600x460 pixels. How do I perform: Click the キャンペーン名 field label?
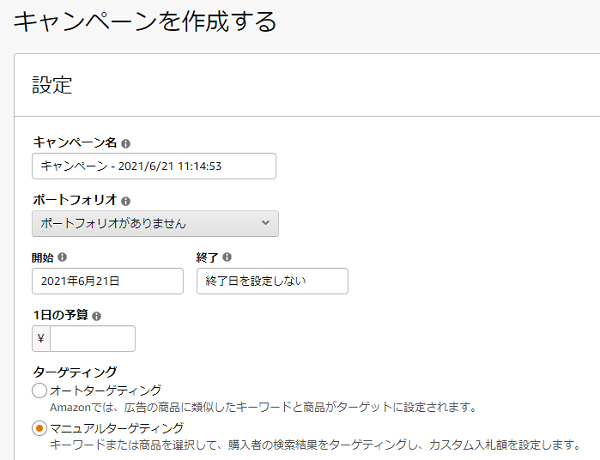pyautogui.click(x=75, y=143)
